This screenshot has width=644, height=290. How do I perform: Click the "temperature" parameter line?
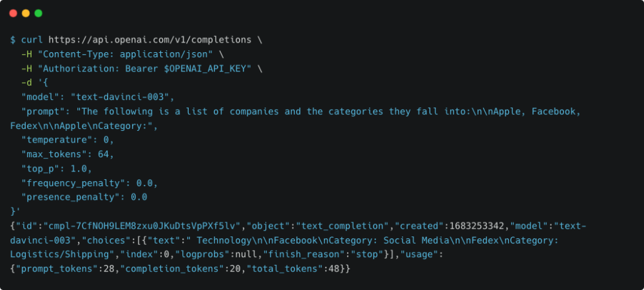point(64,140)
